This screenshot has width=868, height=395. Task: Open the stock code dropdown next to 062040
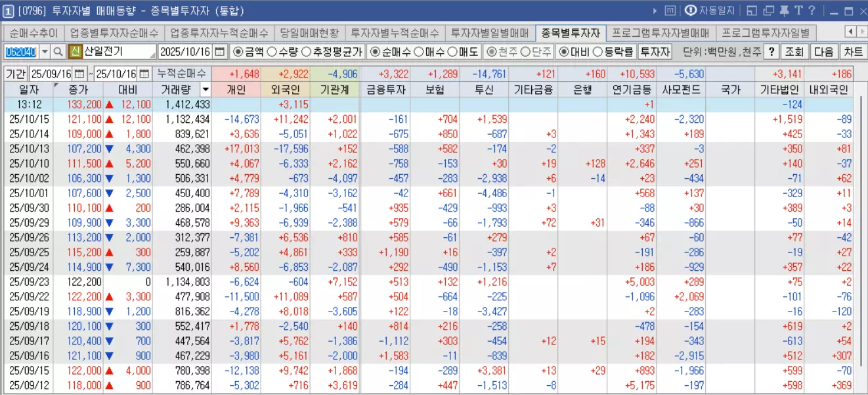coord(45,51)
